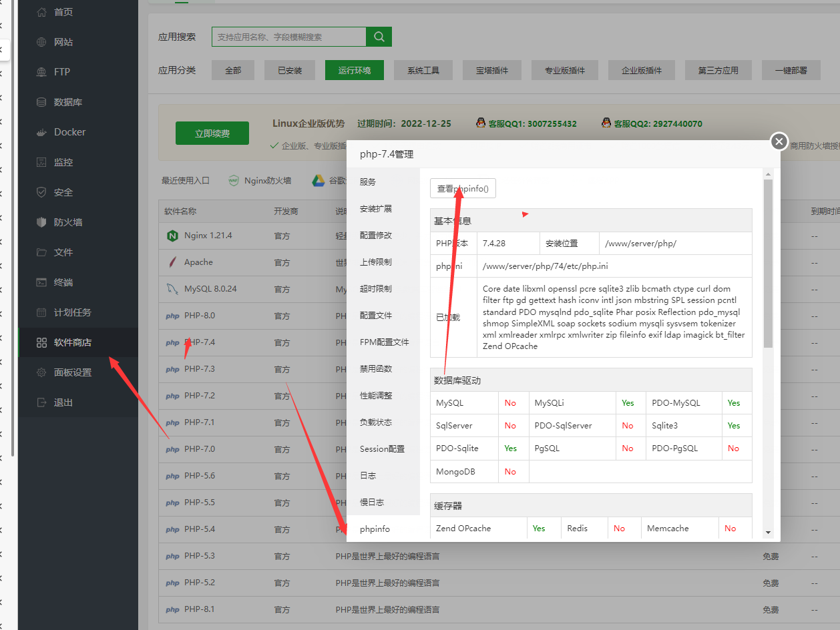Click the Nginx logo icon in software list
The height and width of the screenshot is (630, 840).
[x=172, y=236]
